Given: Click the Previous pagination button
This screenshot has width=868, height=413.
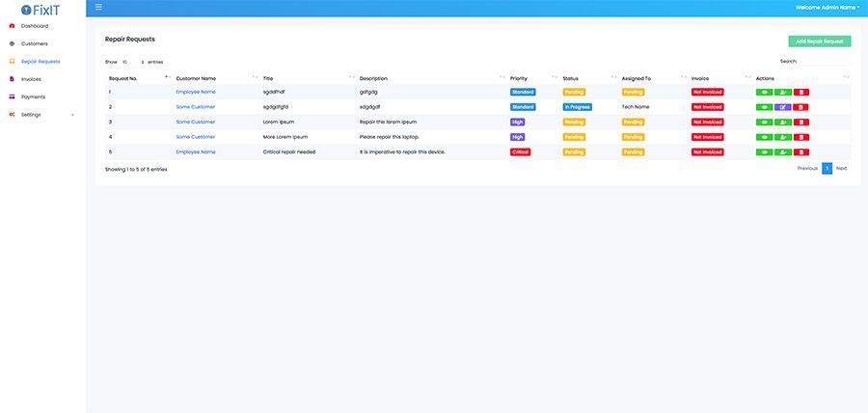Looking at the screenshot, I should (807, 168).
